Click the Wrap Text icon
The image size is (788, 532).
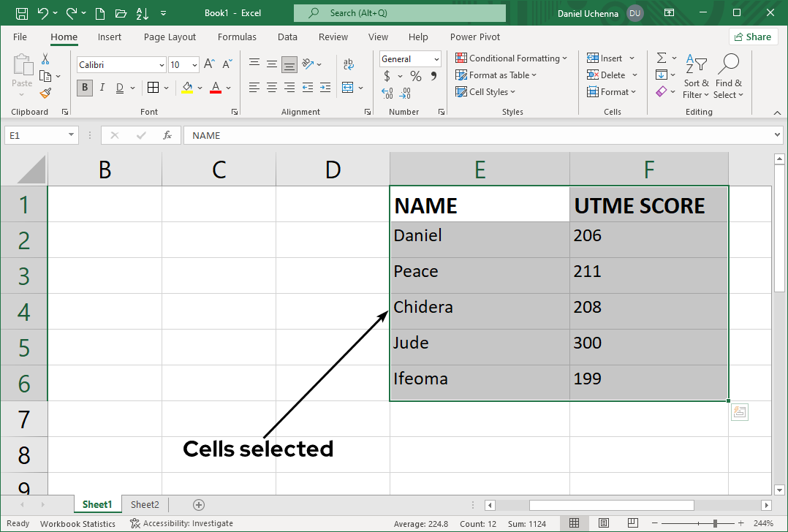pyautogui.click(x=349, y=64)
